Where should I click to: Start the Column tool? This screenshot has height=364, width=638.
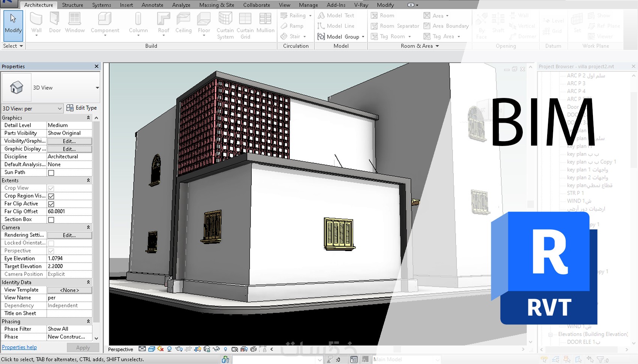click(138, 24)
